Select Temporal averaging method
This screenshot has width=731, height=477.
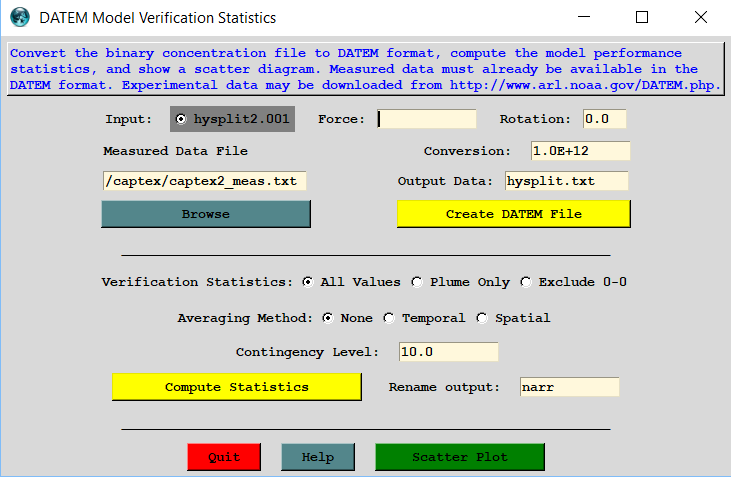click(x=424, y=318)
